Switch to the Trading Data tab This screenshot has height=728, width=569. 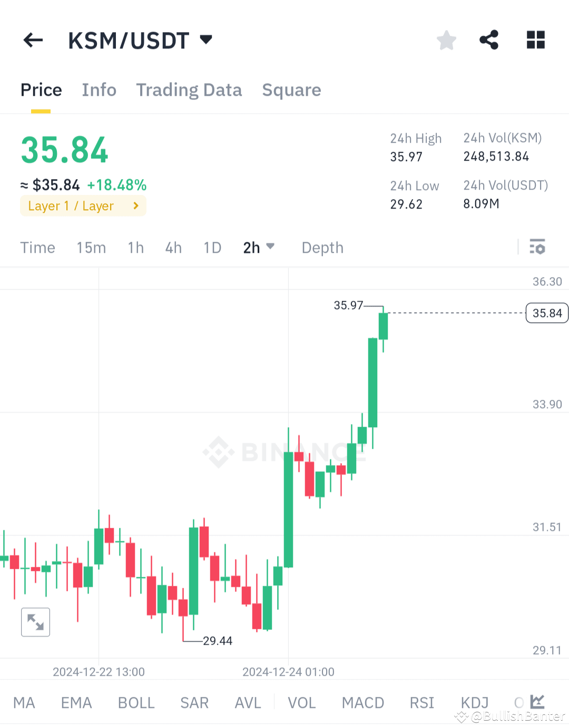[x=189, y=90]
